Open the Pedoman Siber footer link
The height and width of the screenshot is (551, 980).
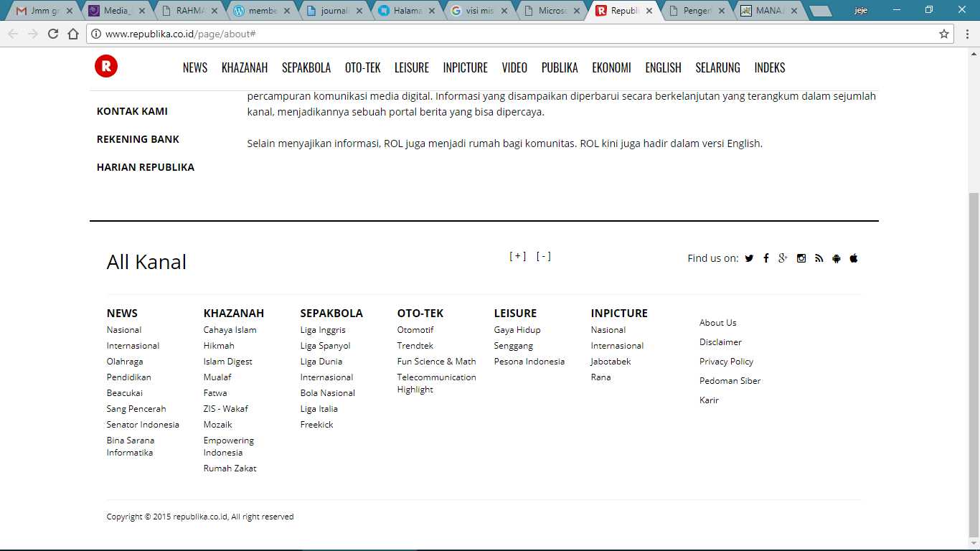(730, 381)
